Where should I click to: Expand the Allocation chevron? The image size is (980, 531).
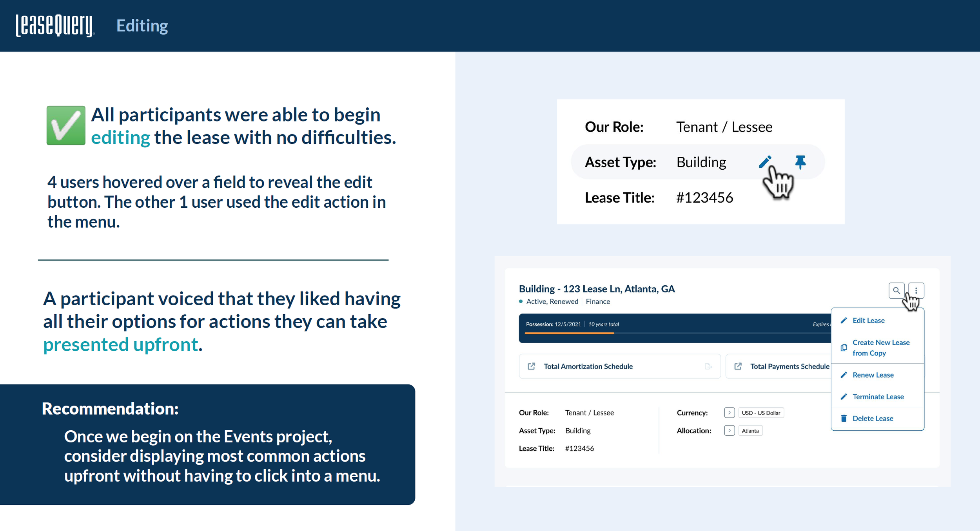click(729, 430)
